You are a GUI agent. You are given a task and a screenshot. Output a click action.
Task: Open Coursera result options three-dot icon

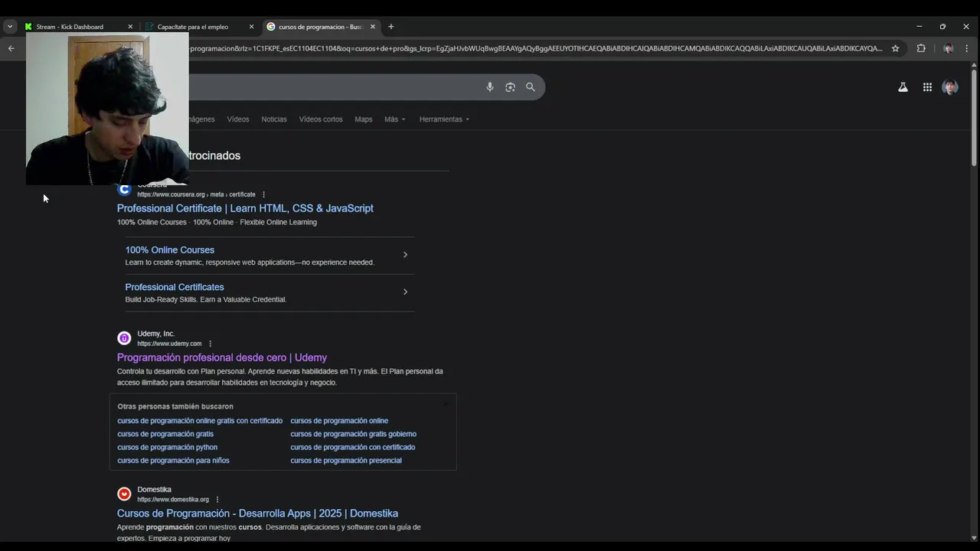coord(263,194)
